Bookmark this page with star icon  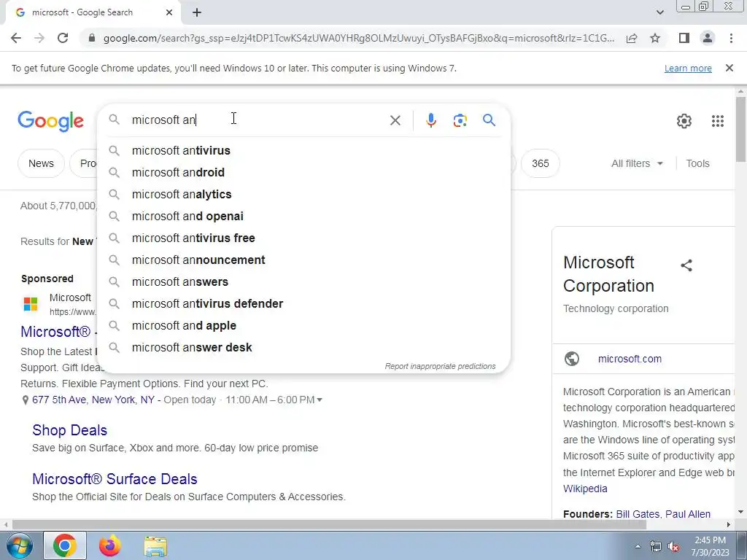coord(655,38)
